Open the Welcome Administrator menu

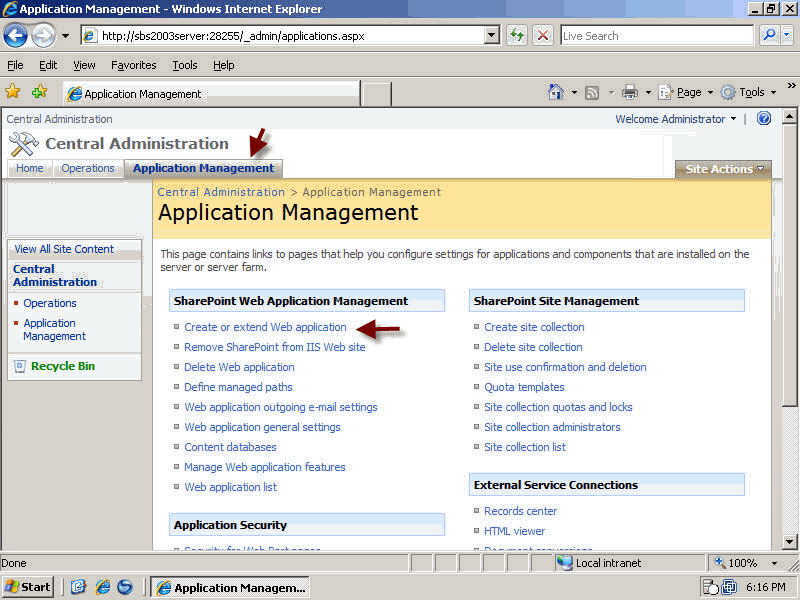point(676,119)
